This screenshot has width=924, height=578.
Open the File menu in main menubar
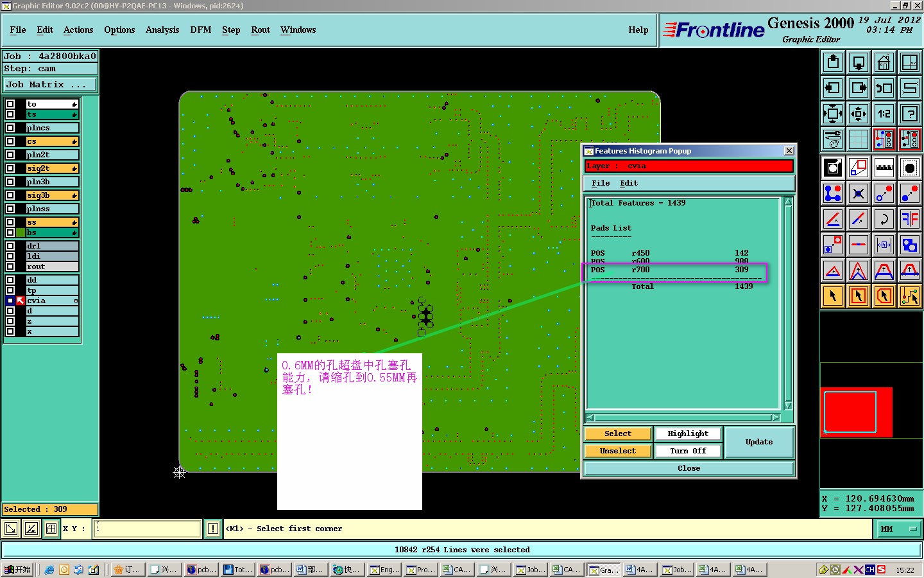(x=18, y=30)
